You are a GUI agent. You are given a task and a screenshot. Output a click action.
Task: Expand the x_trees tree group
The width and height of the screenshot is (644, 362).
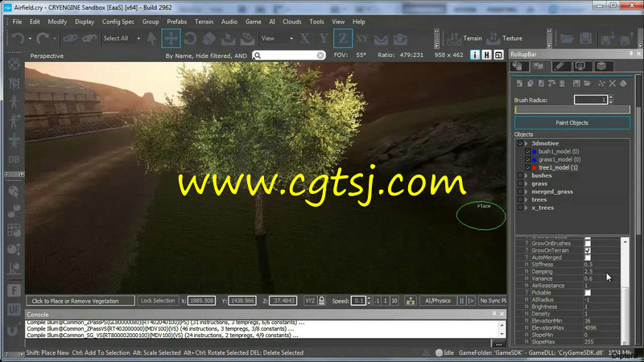(526, 208)
